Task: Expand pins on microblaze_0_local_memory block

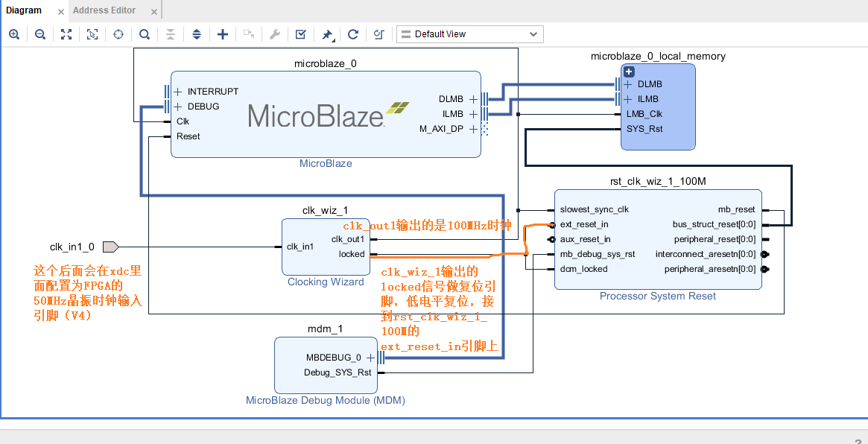Action: tap(629, 72)
